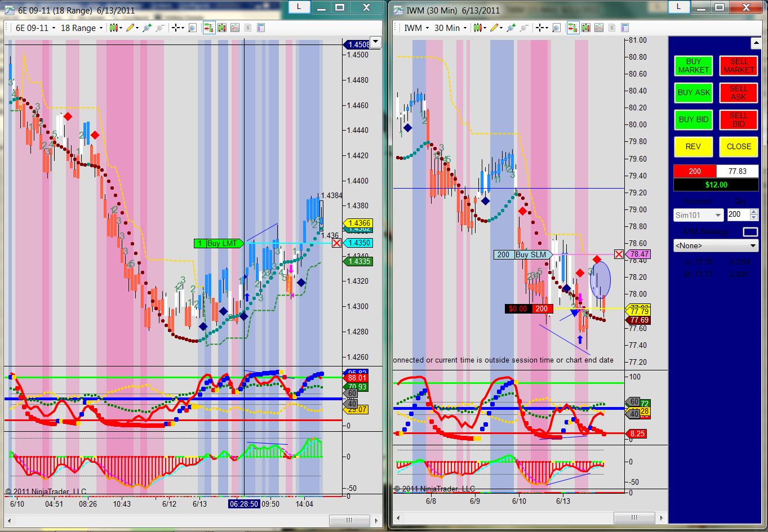Click the BUY MARKET button

[x=694, y=66]
